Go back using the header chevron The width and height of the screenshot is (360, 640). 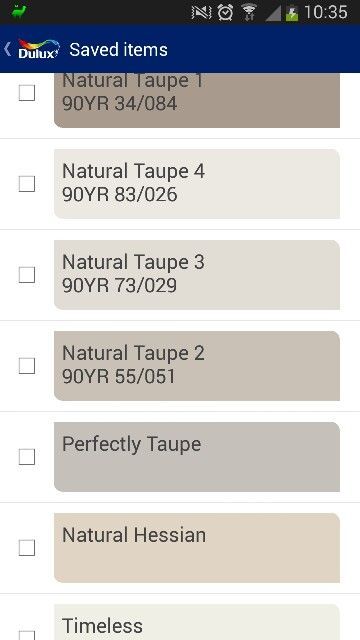coord(7,49)
